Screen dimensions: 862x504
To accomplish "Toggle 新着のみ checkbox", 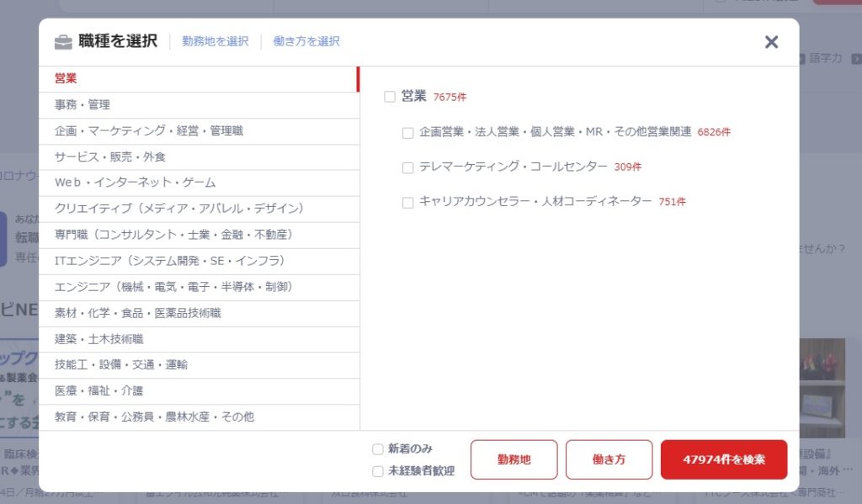I will [378, 449].
